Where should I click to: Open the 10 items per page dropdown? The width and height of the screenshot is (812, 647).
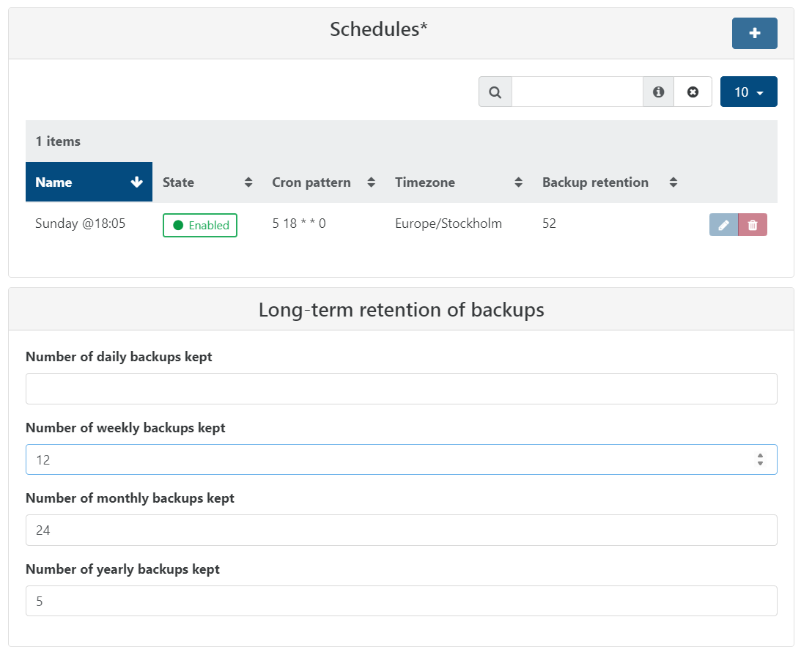point(748,92)
